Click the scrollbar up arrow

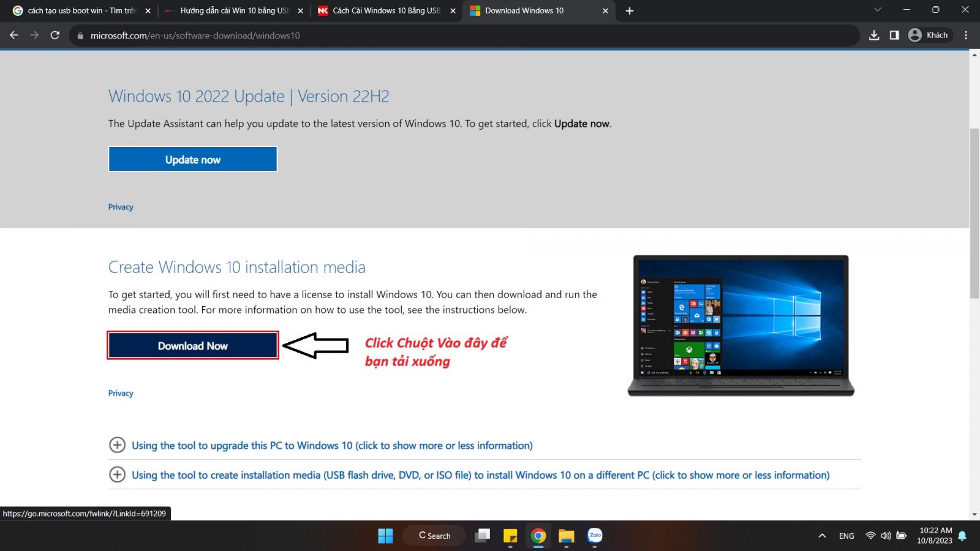tap(974, 55)
